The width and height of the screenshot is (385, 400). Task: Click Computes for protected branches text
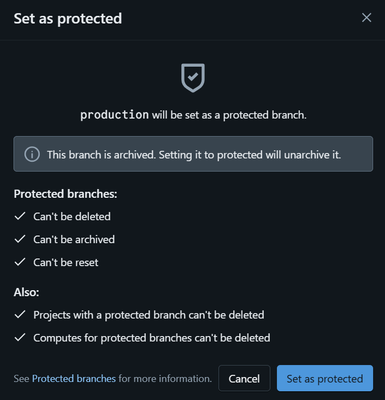(x=152, y=338)
